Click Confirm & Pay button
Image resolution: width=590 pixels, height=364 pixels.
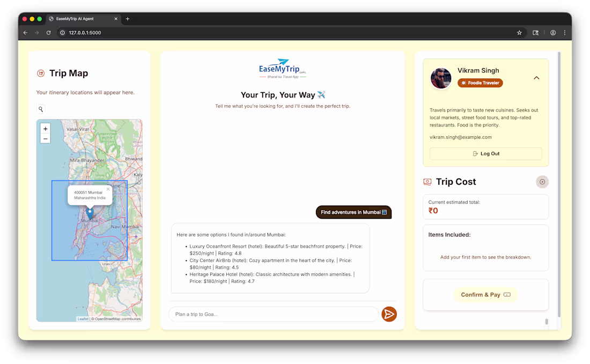click(485, 294)
